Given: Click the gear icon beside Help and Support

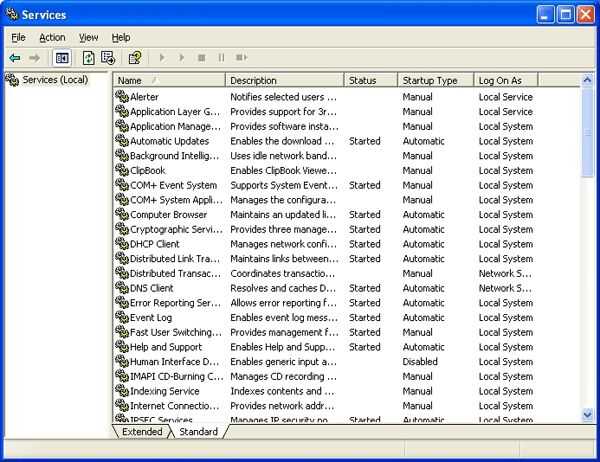Looking at the screenshot, I should tap(122, 346).
